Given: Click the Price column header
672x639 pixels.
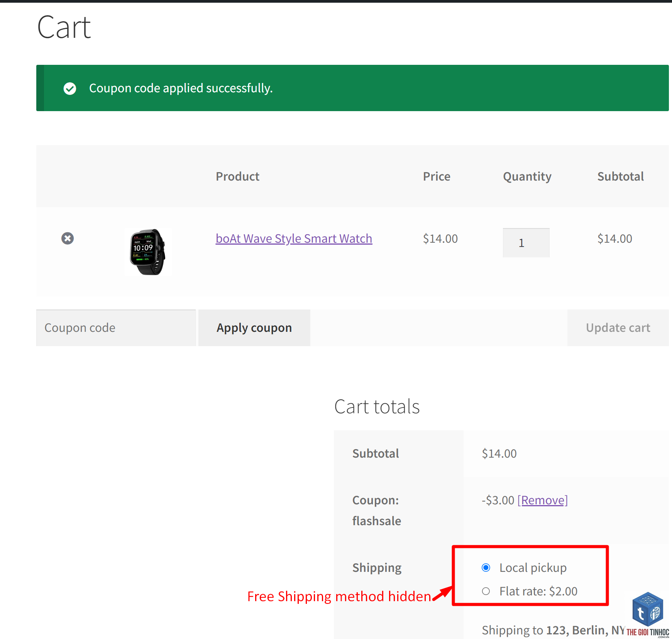Looking at the screenshot, I should point(437,176).
